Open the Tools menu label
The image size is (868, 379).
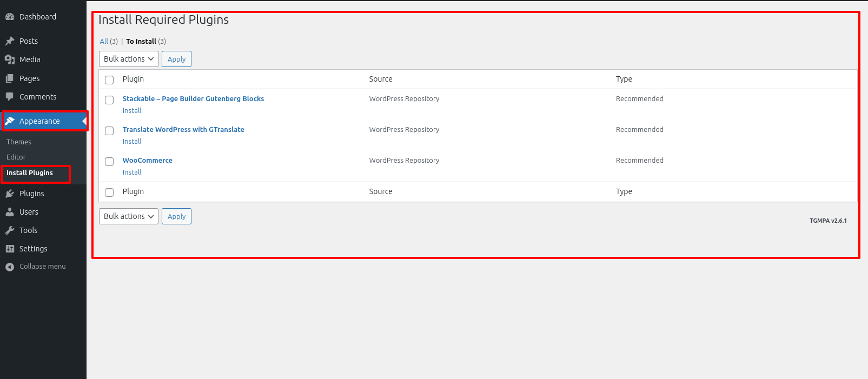point(29,230)
